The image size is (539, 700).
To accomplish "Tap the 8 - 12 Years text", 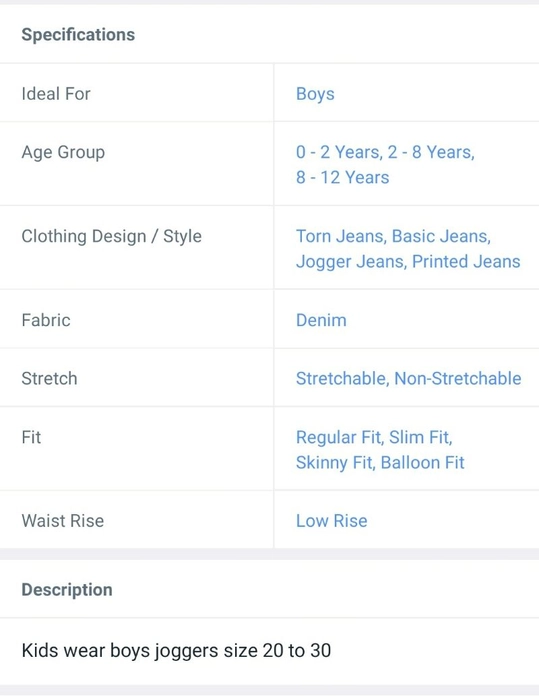I will (x=343, y=177).
